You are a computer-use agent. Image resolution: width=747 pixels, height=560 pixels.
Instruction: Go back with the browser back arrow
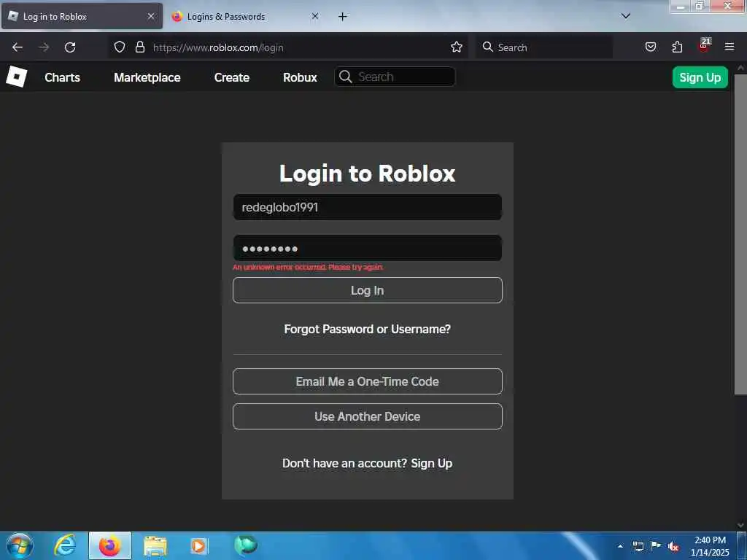pos(18,47)
